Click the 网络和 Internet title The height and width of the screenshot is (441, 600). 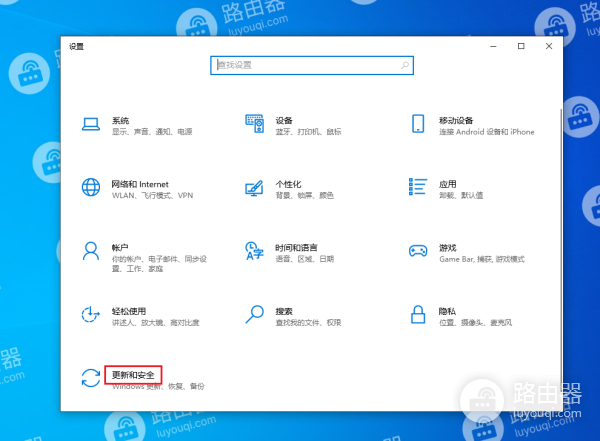click(x=140, y=184)
